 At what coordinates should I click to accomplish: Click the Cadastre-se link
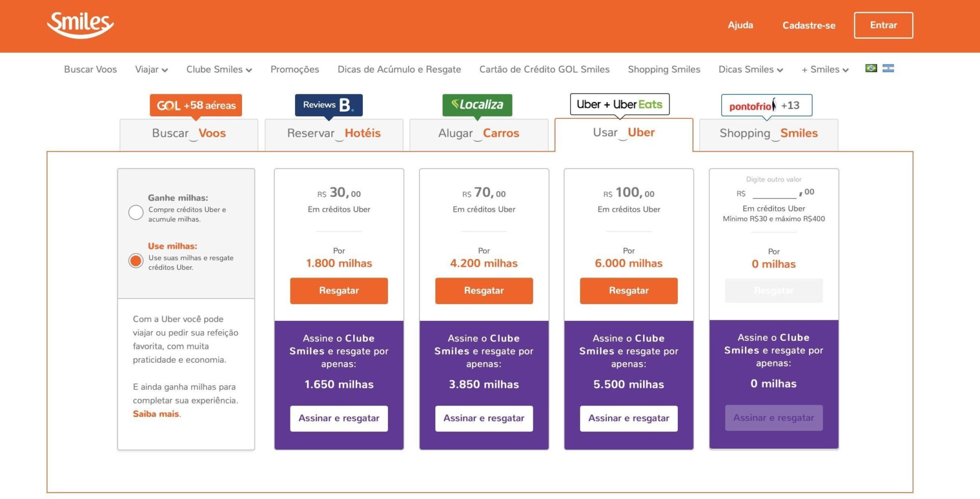pos(809,25)
